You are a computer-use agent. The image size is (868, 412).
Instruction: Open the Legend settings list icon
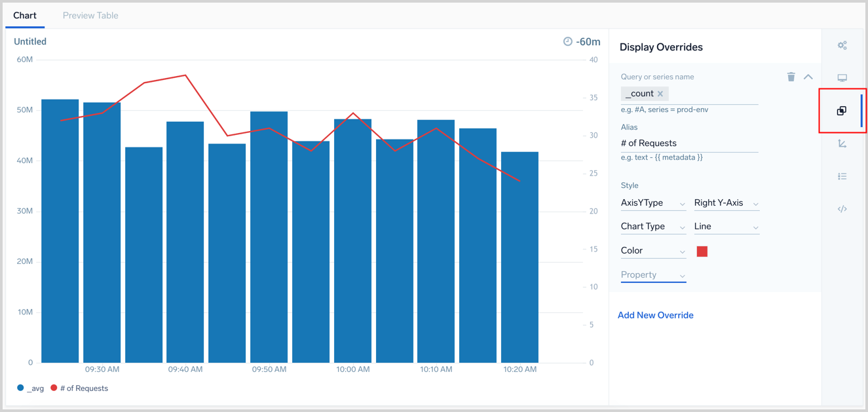(x=842, y=176)
